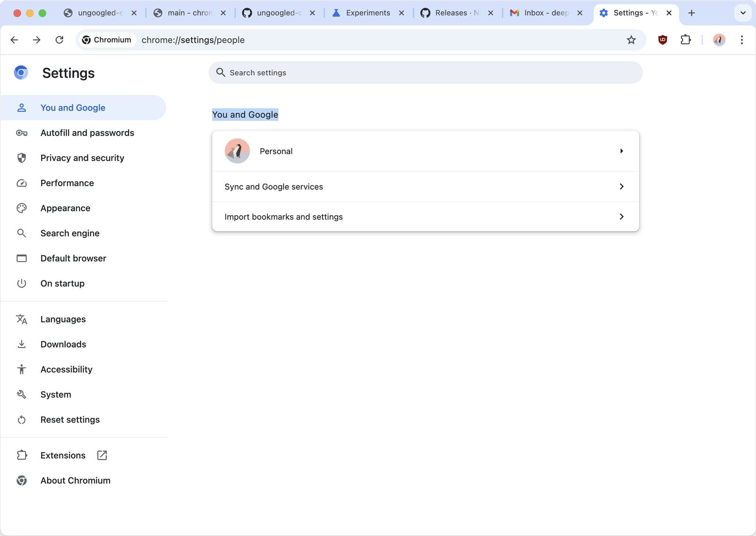Viewport: 756px width, 536px height.
Task: Select the Appearance palette icon in sidebar
Action: coord(22,208)
